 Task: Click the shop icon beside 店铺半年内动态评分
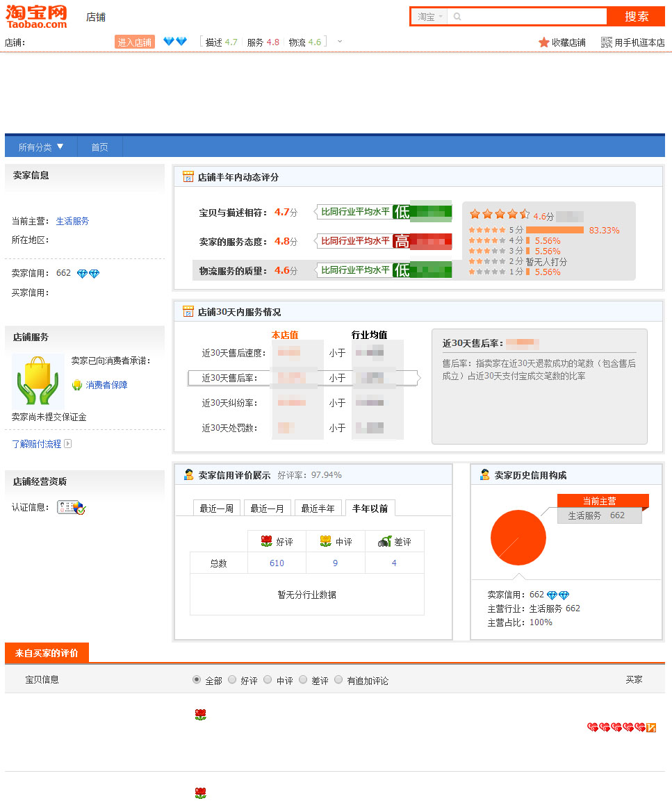[x=188, y=176]
